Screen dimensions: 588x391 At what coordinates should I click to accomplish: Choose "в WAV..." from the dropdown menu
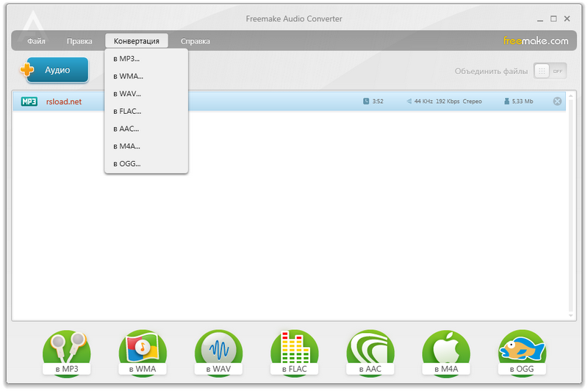pos(146,94)
